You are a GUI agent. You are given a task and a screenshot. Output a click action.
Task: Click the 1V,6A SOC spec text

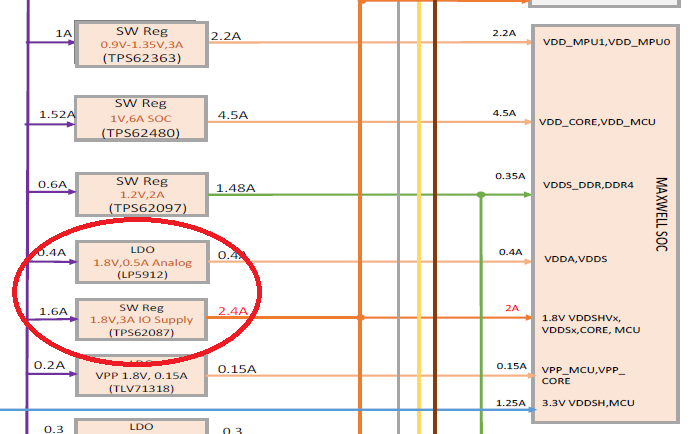(141, 119)
